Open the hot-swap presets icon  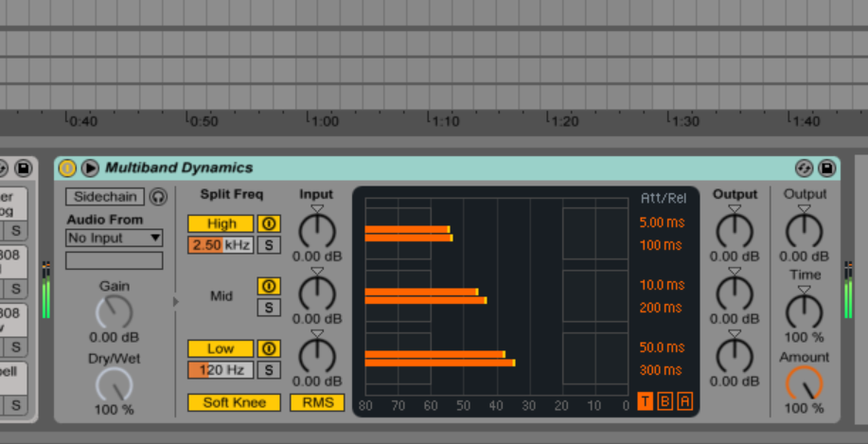[x=805, y=169]
